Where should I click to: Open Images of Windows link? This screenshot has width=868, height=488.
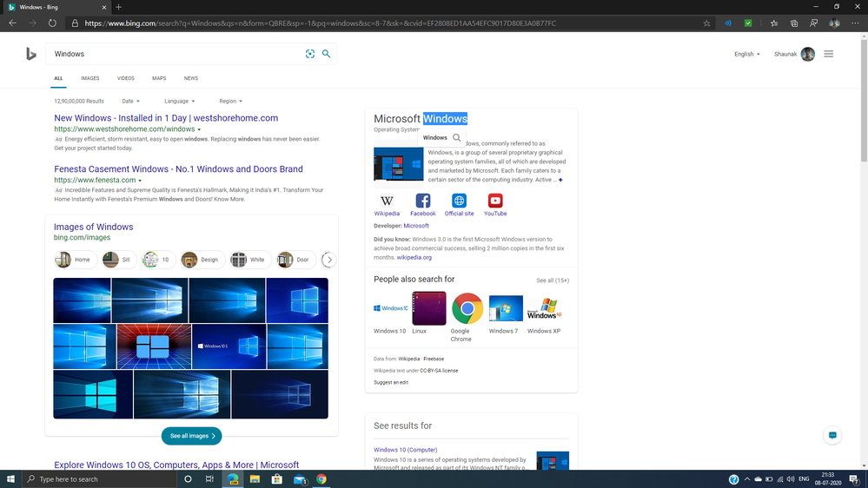coord(93,227)
